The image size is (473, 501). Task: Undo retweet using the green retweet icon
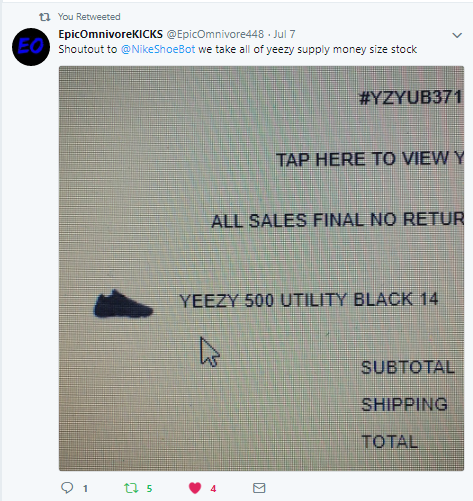131,488
